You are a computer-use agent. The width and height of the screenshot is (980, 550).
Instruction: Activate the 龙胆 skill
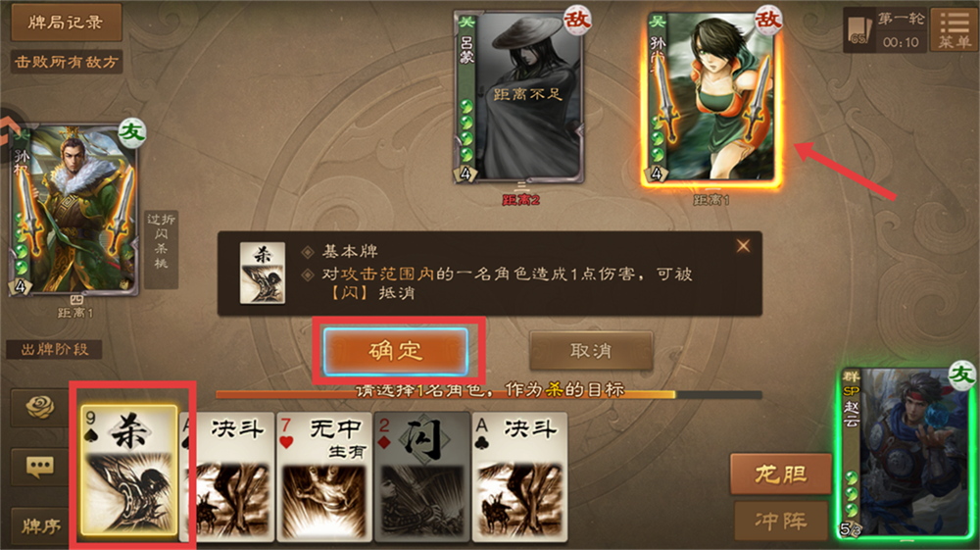pyautogui.click(x=781, y=474)
